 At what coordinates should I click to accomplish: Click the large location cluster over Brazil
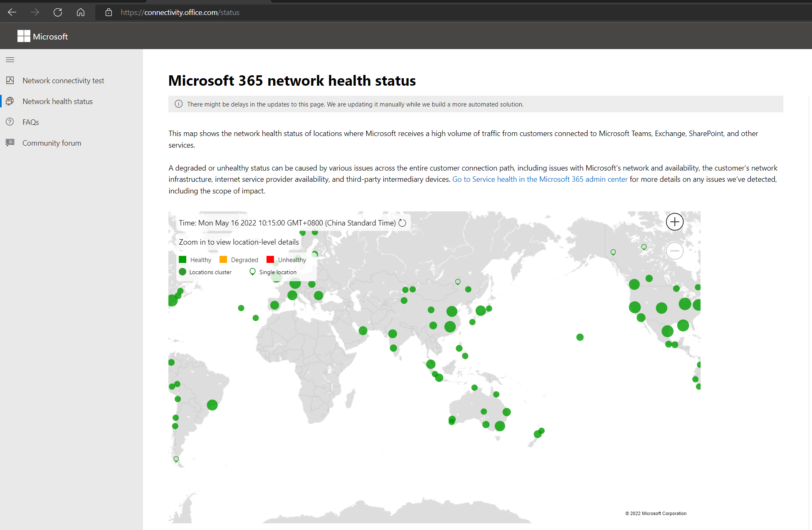(x=212, y=404)
